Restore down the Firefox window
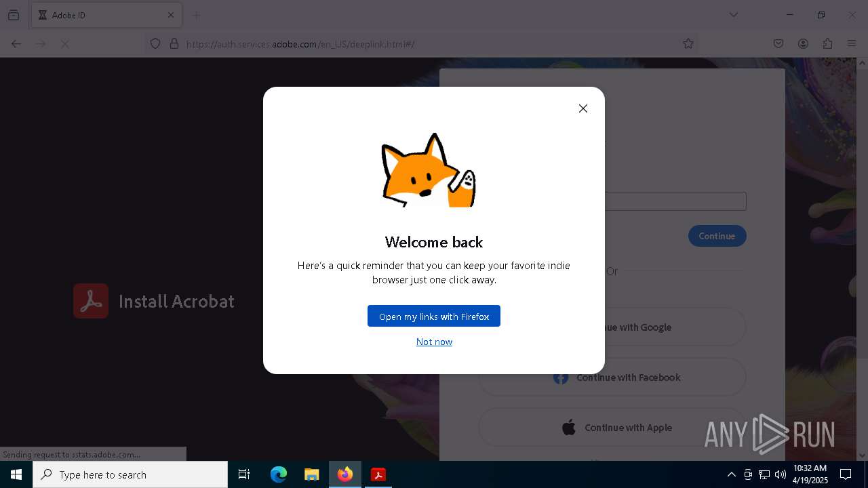 (x=821, y=15)
